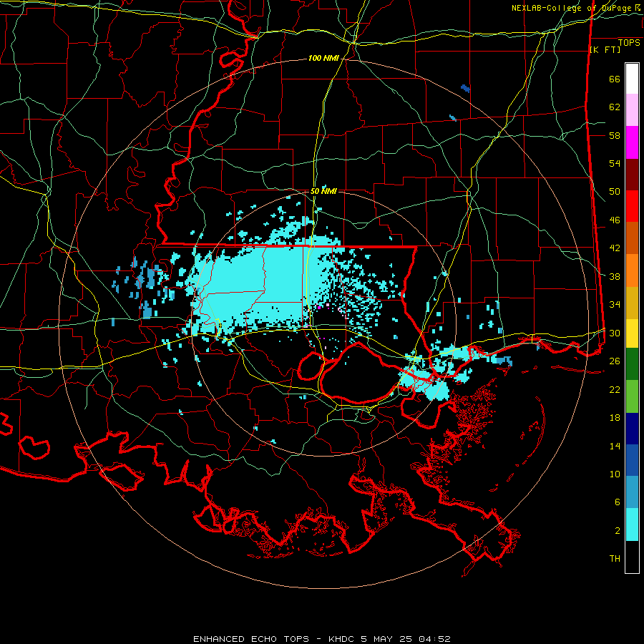Screen dimensions: 644x644
Task: Click the '38' legend value label
Action: tap(615, 277)
